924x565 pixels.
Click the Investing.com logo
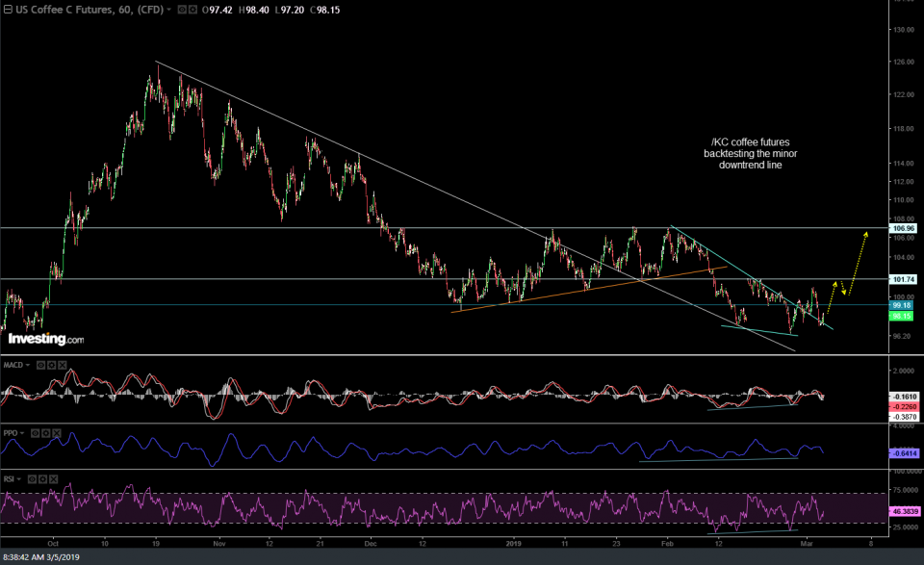pos(45,339)
